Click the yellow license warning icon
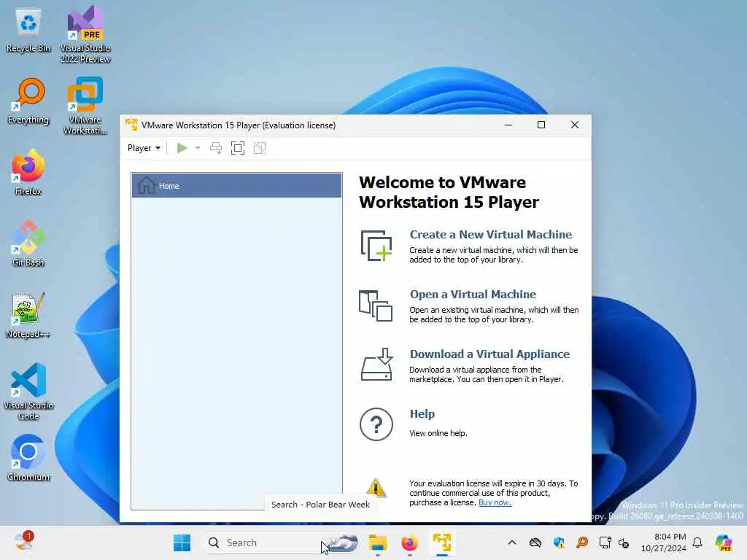Screen dimensions: 747x560 tap(376, 488)
